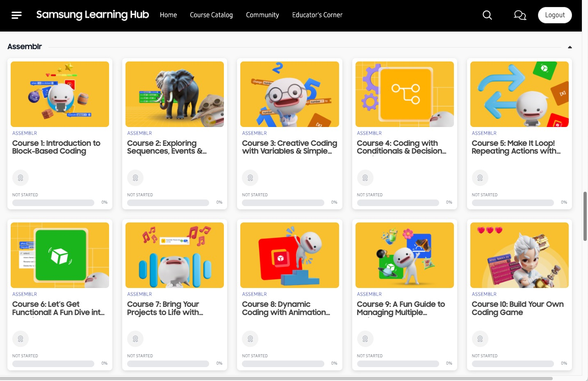Open Course 4 conditionals thumbnail
This screenshot has height=381, width=588.
pyautogui.click(x=405, y=94)
